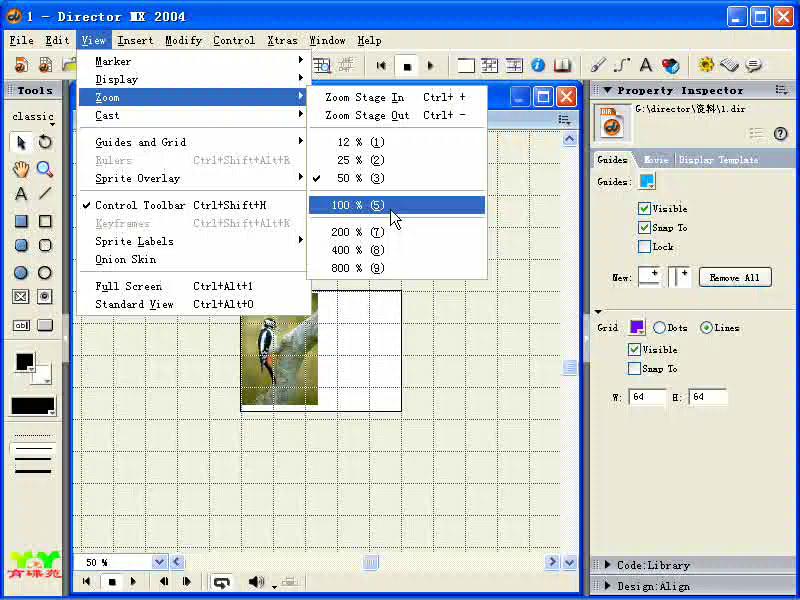The height and width of the screenshot is (600, 800).
Task: Open the Property Inspector info icon
Action: click(x=538, y=65)
